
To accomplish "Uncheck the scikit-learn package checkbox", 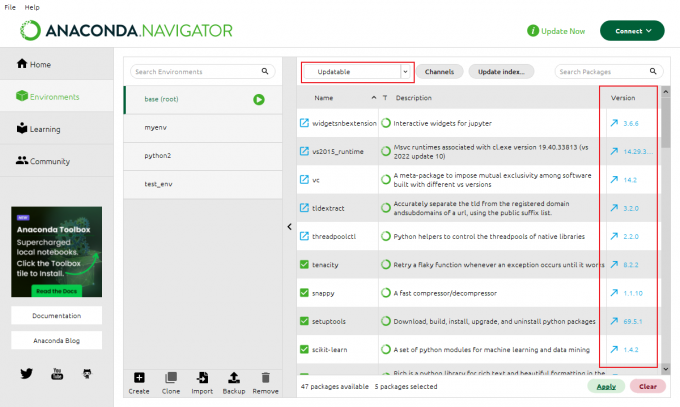I will [304, 349].
